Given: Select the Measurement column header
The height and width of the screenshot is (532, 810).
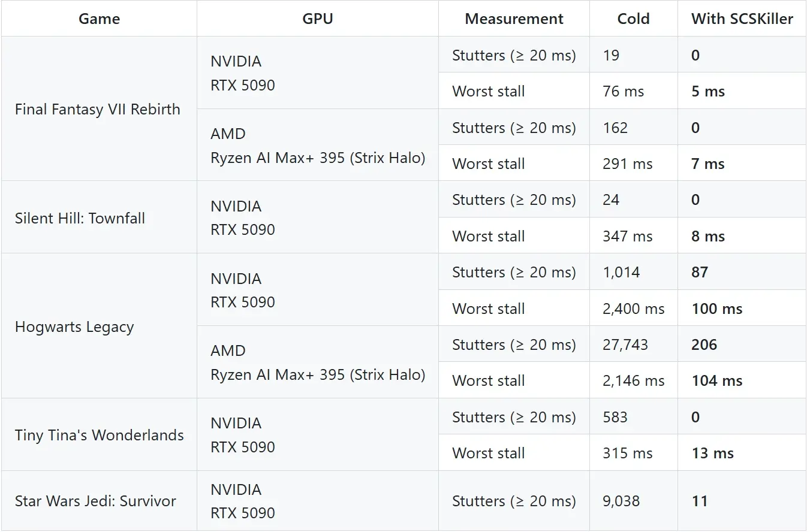Looking at the screenshot, I should click(514, 19).
